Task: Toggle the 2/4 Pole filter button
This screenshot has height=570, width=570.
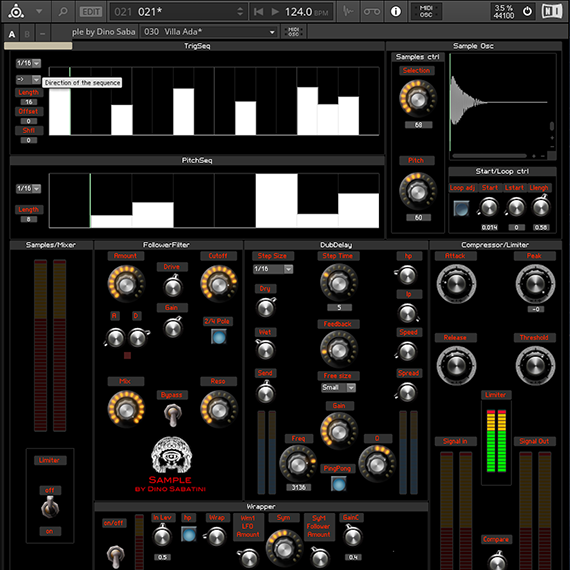Action: (218, 337)
